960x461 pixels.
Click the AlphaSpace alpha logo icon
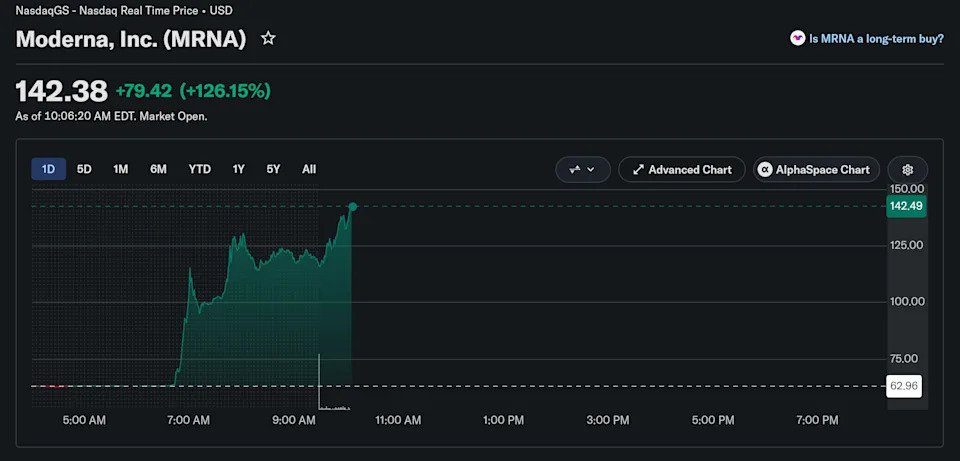pyautogui.click(x=764, y=170)
